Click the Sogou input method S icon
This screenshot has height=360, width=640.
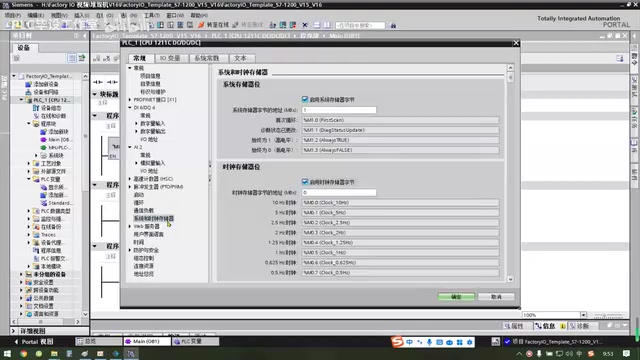[x=397, y=342]
